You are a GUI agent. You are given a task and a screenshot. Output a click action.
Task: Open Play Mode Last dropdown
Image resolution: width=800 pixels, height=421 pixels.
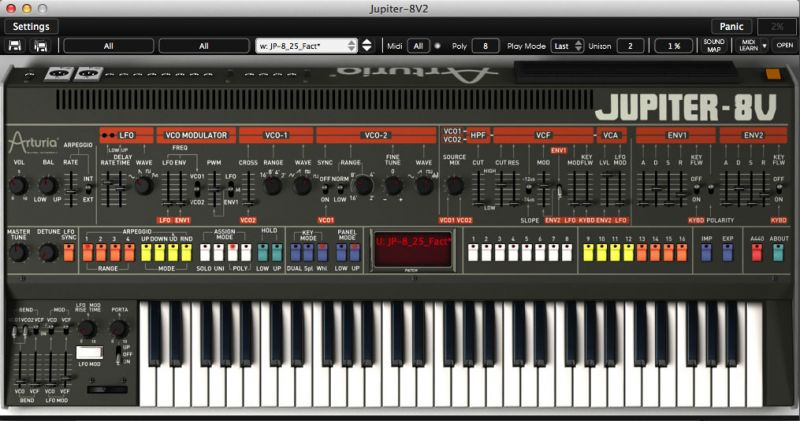tap(567, 46)
